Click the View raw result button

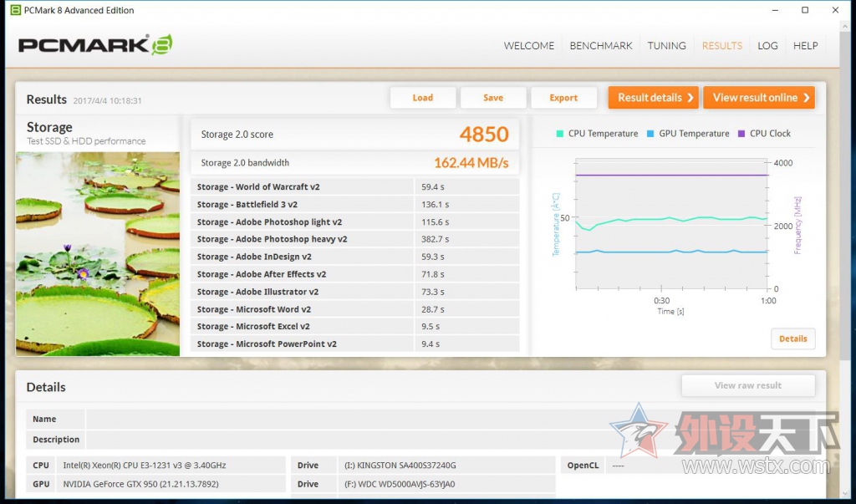click(748, 385)
